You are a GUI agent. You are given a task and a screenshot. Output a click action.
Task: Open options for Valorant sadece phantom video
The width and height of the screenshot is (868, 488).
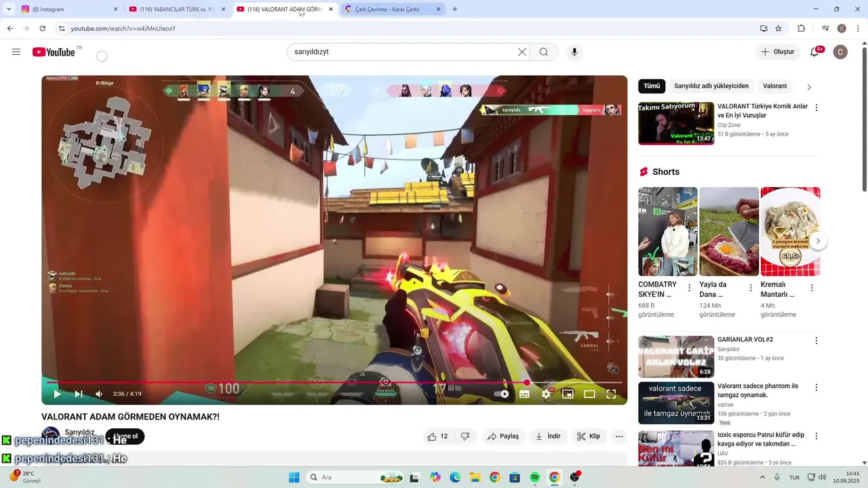(816, 388)
